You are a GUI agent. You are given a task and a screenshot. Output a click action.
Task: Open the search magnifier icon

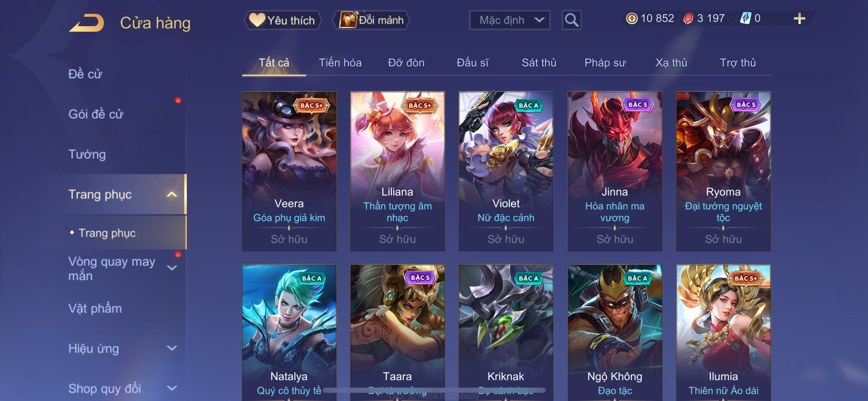coord(571,20)
